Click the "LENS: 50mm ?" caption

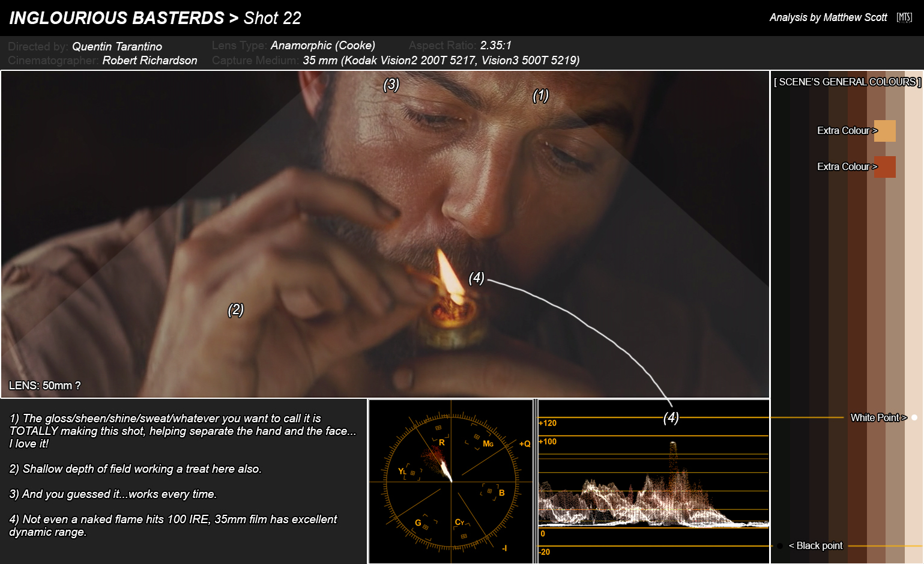(44, 386)
